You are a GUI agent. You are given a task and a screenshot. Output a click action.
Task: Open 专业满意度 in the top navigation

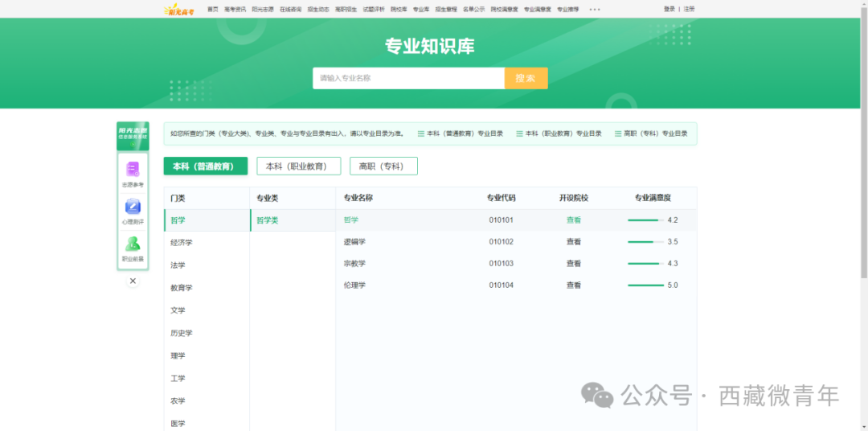pyautogui.click(x=538, y=10)
